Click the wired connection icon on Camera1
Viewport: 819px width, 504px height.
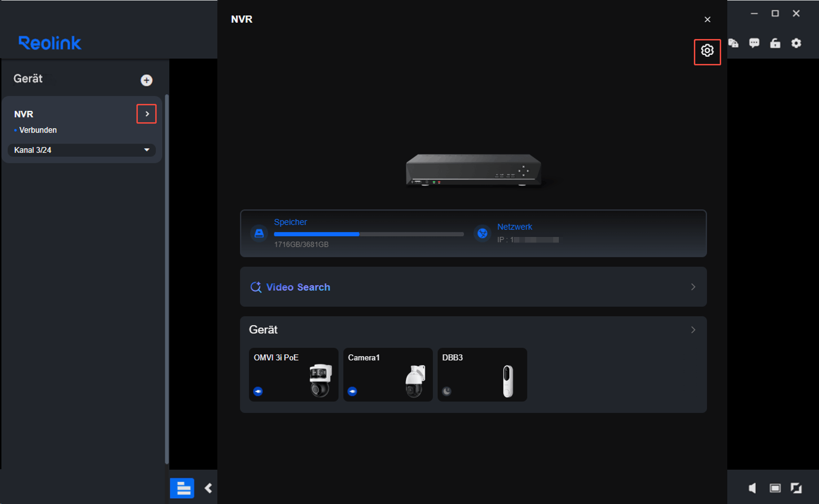(x=352, y=391)
